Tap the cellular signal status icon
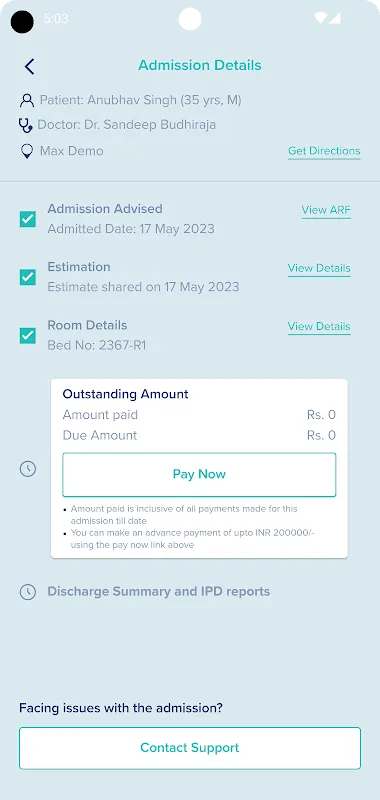 click(335, 18)
